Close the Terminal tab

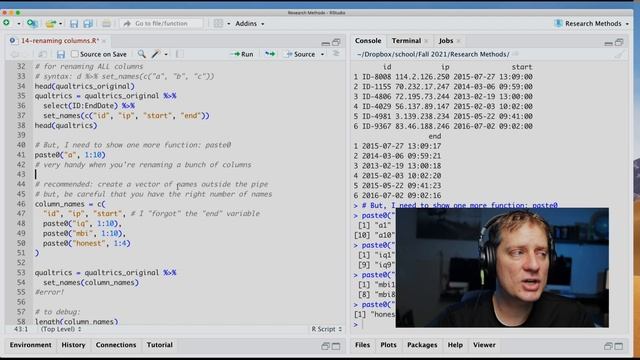(426, 41)
